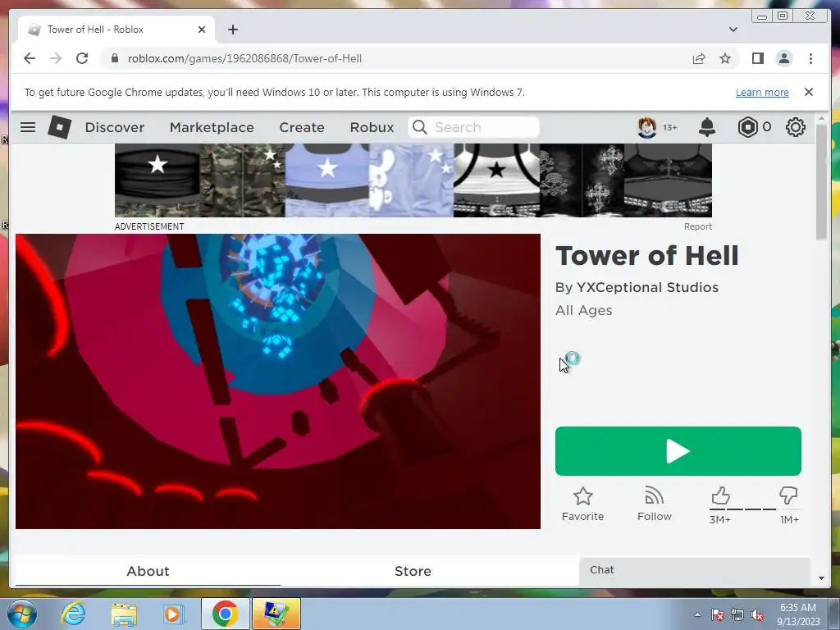This screenshot has height=630, width=840.
Task: Click the green Play button
Action: click(678, 451)
